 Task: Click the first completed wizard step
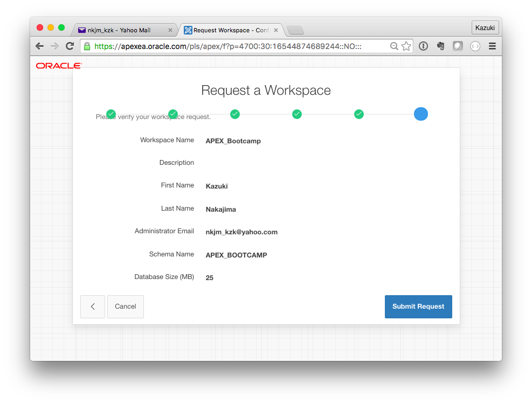point(111,114)
